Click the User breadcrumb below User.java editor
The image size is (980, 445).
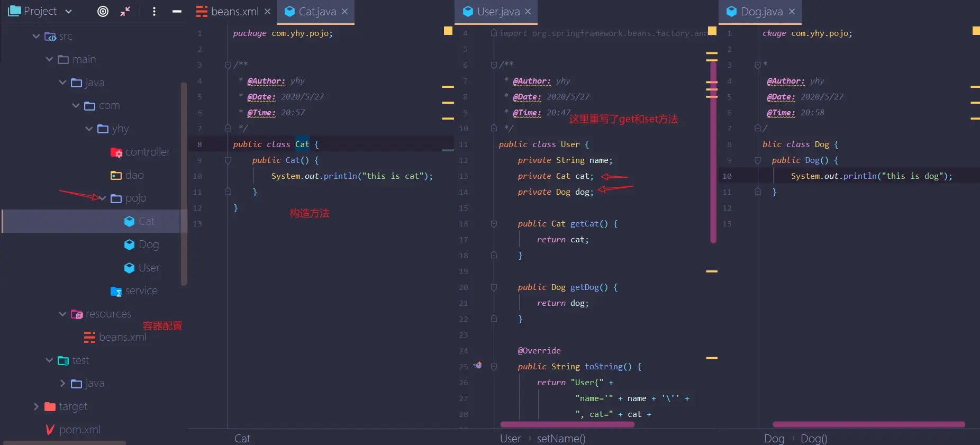(x=511, y=439)
